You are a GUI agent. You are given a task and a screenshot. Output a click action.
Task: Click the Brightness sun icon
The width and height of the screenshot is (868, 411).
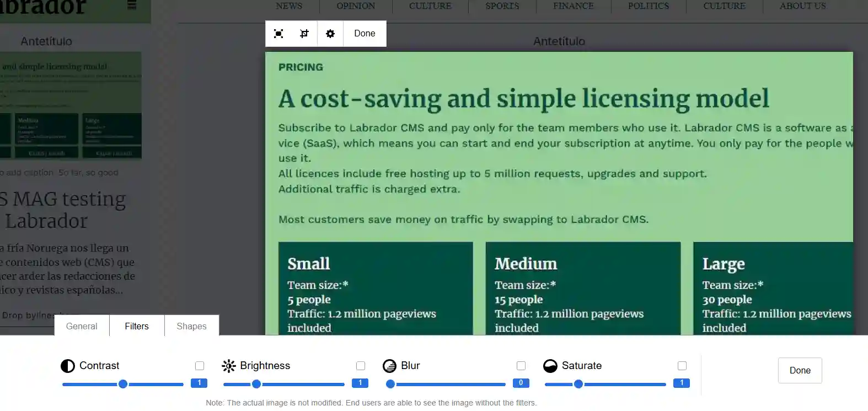(228, 366)
